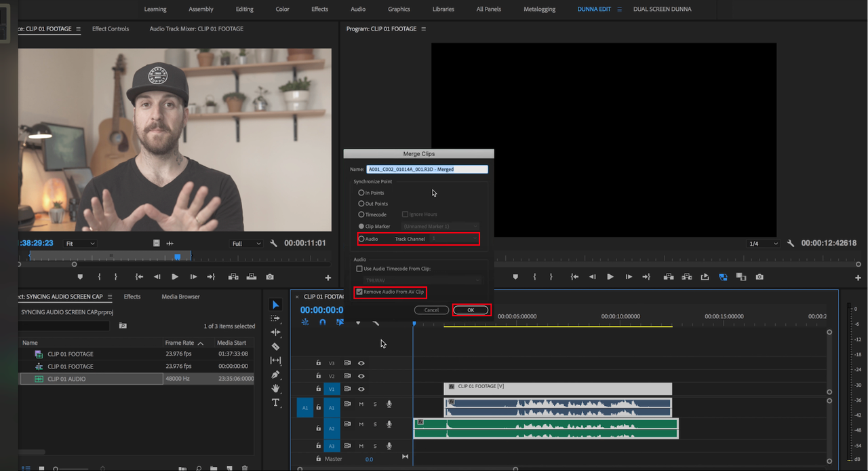Choose the Type tool
Image resolution: width=868 pixels, height=471 pixels.
[275, 402]
